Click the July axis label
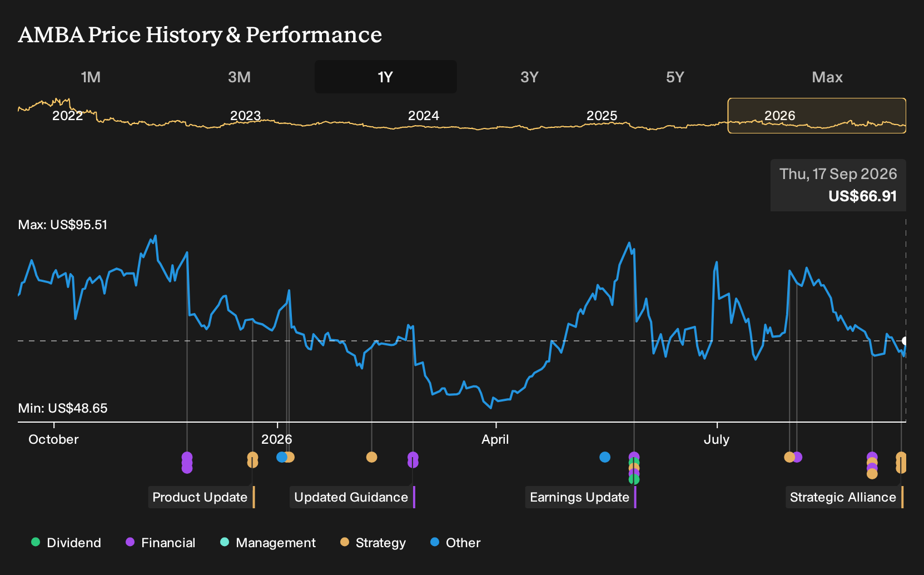Image resolution: width=924 pixels, height=575 pixels. pyautogui.click(x=717, y=439)
